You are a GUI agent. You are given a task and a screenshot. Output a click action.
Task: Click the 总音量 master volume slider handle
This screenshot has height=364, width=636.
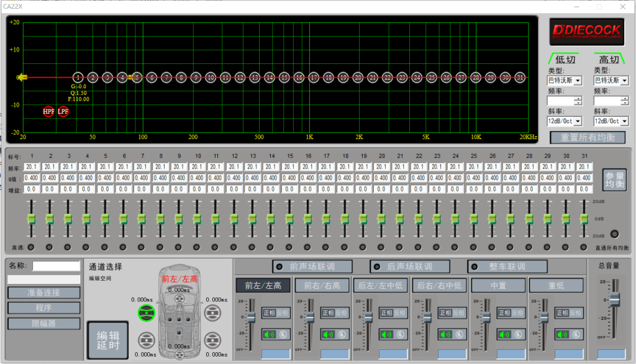click(614, 300)
